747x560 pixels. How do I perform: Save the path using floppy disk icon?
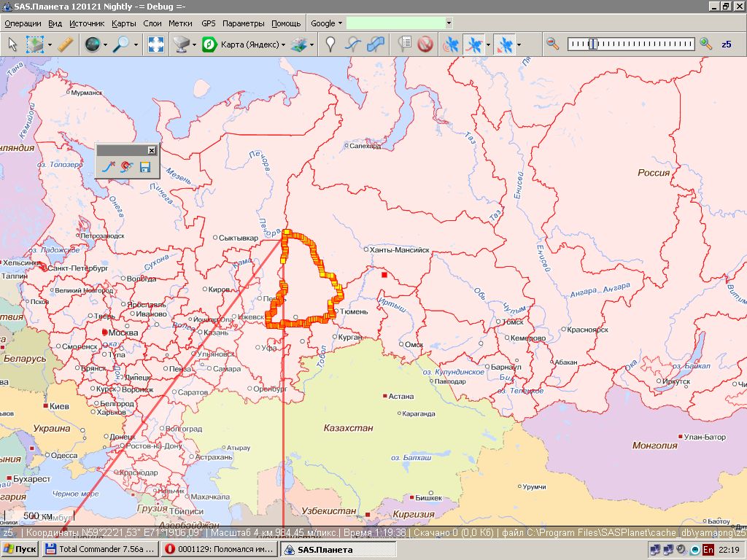144,168
